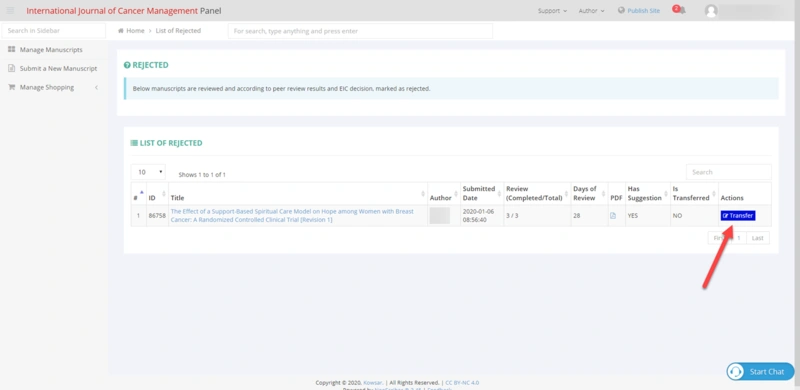This screenshot has width=800, height=390.
Task: Sort by the # column arrow
Action: (x=142, y=192)
